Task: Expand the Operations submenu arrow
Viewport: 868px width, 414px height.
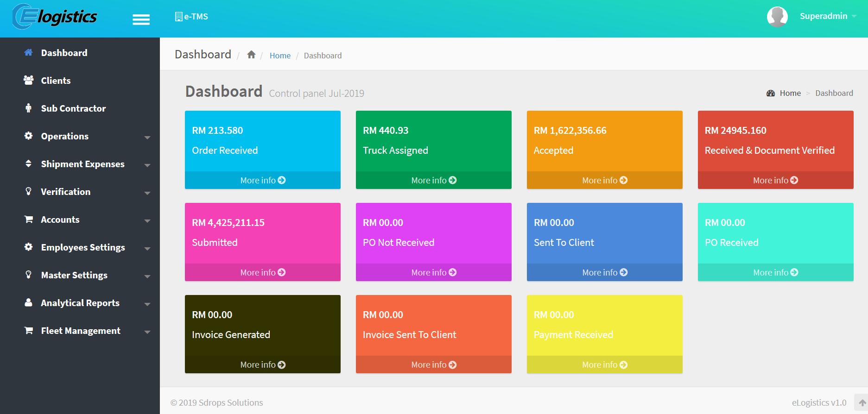Action: pos(147,138)
